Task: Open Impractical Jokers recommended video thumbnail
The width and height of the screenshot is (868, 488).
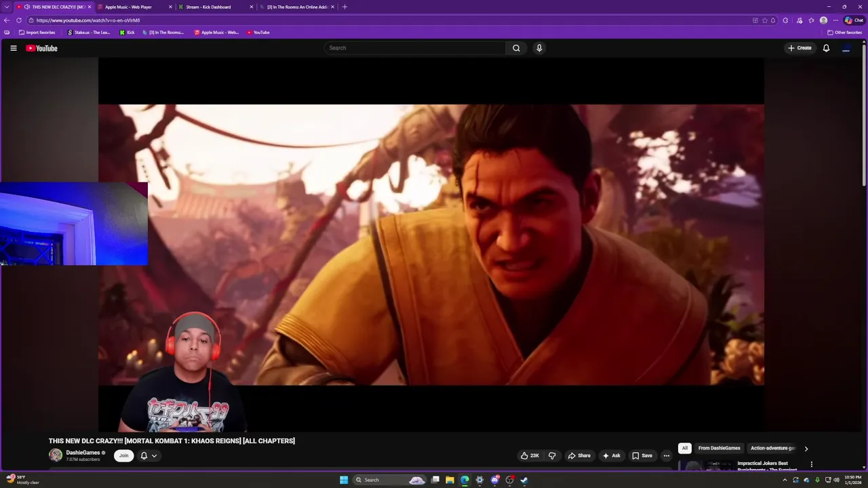Action: (705, 466)
